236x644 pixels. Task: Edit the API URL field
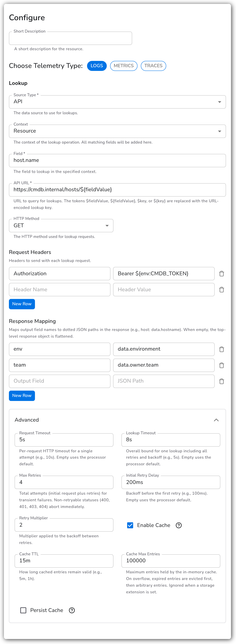click(x=117, y=190)
